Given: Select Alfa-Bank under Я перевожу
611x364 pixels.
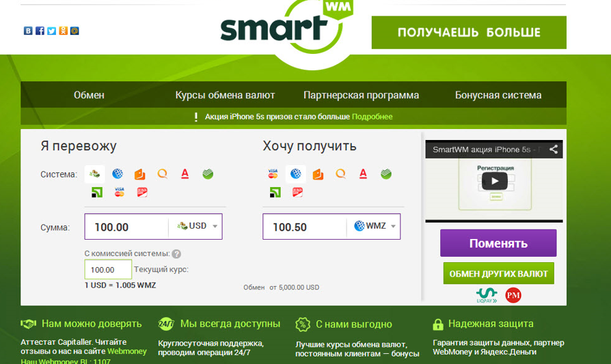Looking at the screenshot, I should (x=185, y=173).
